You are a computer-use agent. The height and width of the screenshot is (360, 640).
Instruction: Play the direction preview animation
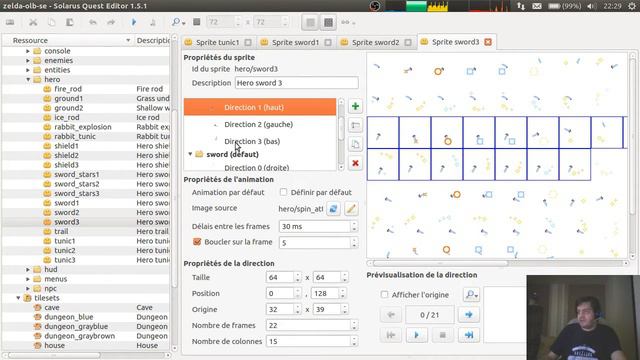coord(416,335)
